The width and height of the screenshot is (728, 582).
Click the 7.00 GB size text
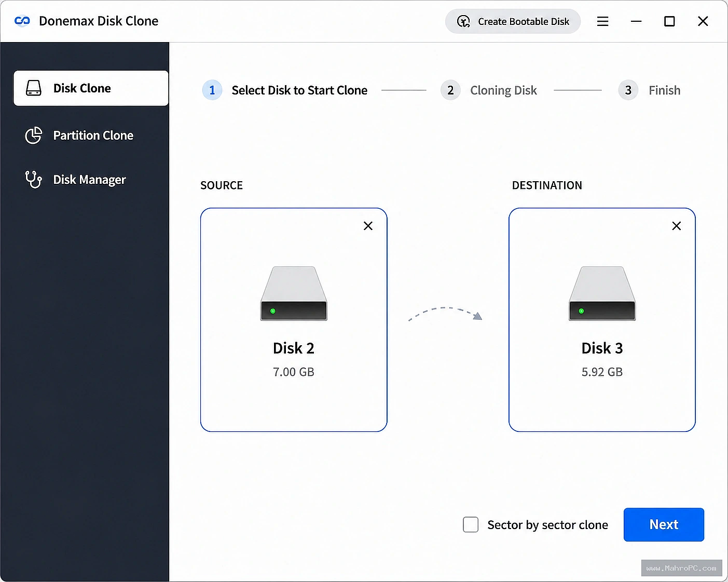294,372
